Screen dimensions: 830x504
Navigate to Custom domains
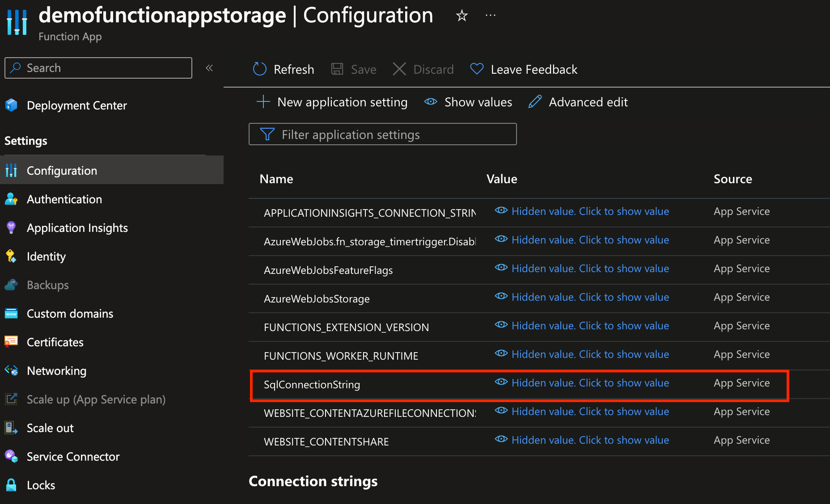pos(70,314)
